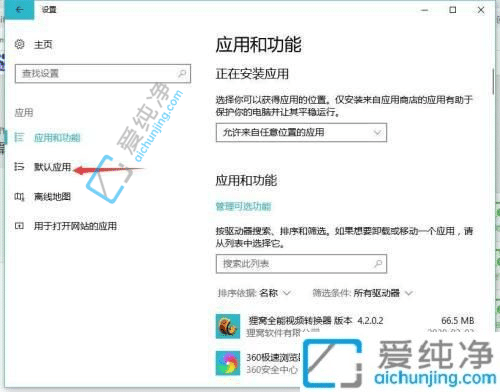Image resolution: width=500 pixels, height=392 pixels.
Task: Click the 应用和功能 list icon
Action: coord(19,137)
